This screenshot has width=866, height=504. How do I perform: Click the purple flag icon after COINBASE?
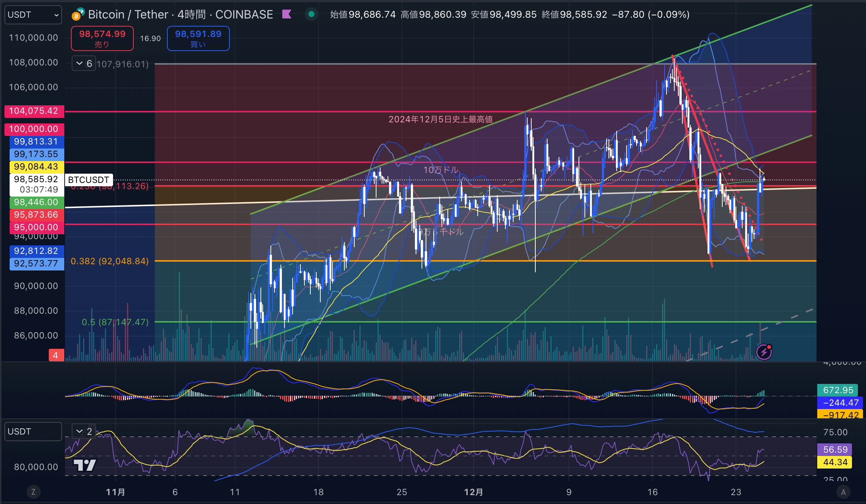[287, 14]
